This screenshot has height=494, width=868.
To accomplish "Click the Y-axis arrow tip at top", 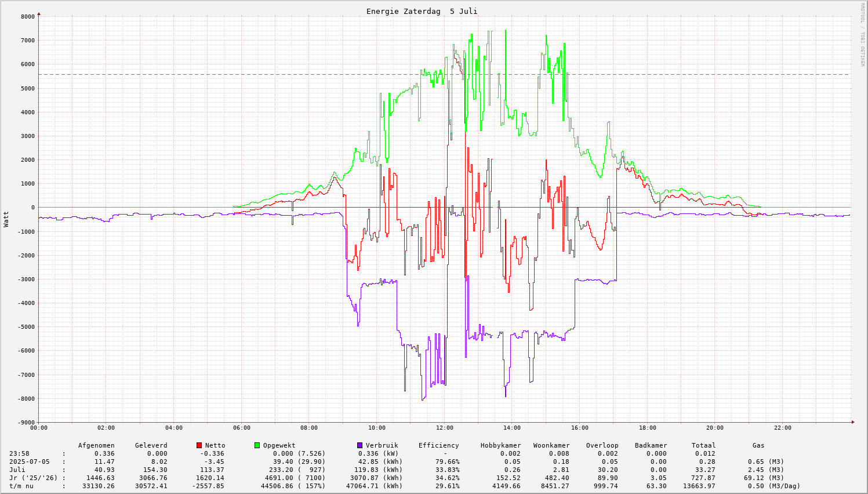I will tap(39, 13).
